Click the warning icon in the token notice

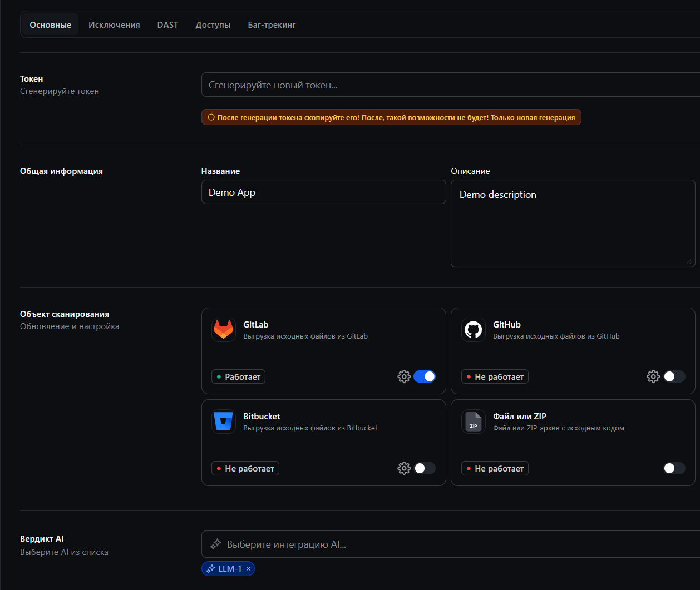click(x=211, y=117)
